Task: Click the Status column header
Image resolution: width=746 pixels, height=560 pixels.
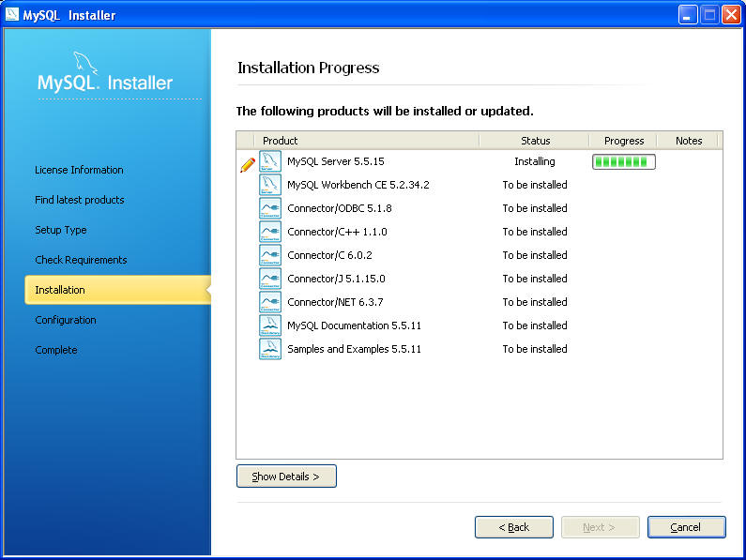Action: point(535,141)
